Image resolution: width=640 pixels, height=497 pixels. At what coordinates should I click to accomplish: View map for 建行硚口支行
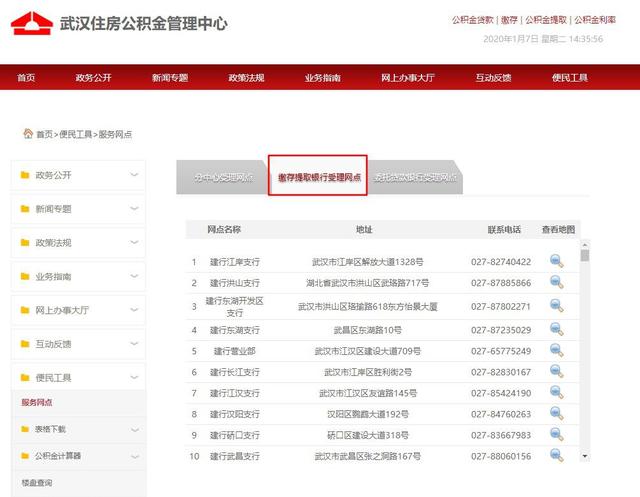[557, 435]
